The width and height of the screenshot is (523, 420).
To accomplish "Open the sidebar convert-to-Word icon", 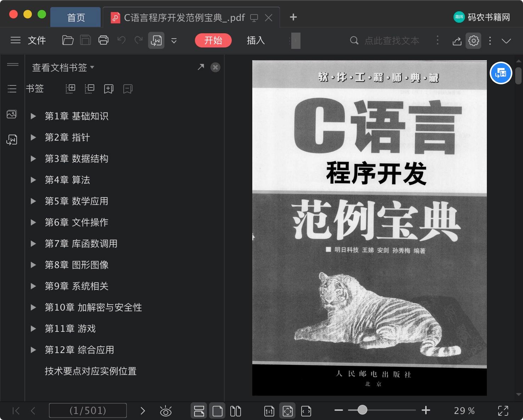I will pos(12,140).
